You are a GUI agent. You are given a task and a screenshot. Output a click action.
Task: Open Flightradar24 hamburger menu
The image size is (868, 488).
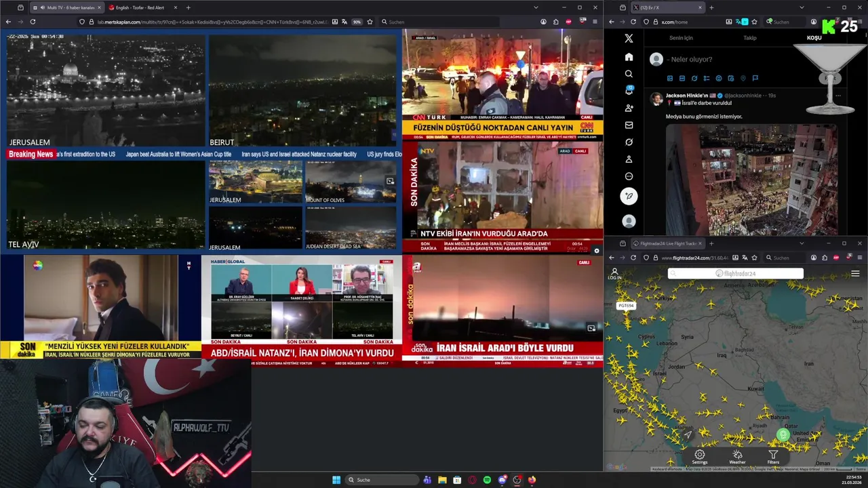pyautogui.click(x=855, y=274)
